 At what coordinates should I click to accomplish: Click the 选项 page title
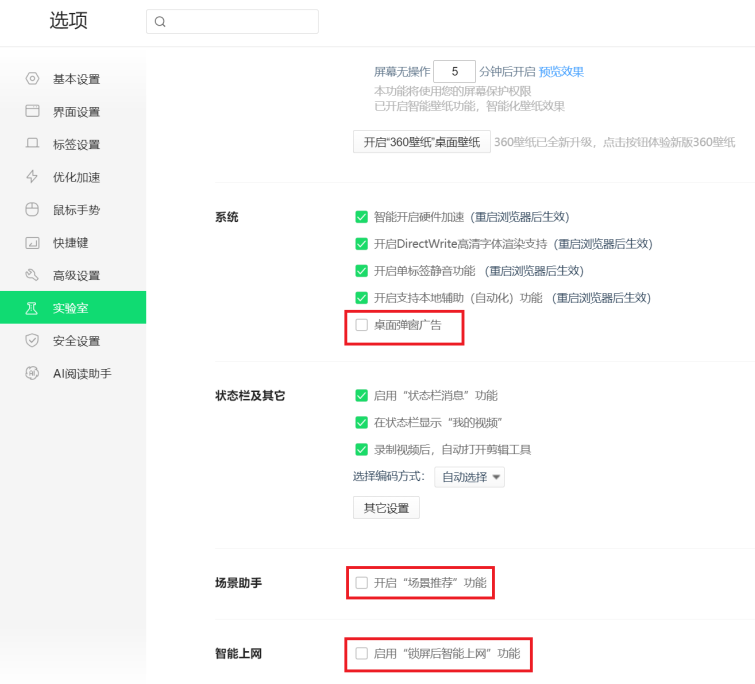(x=68, y=21)
